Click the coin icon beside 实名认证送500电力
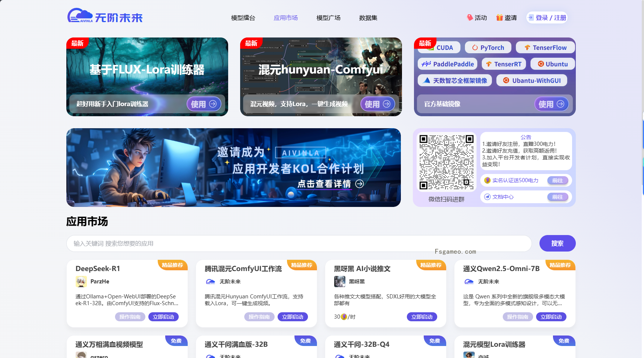 pos(487,180)
